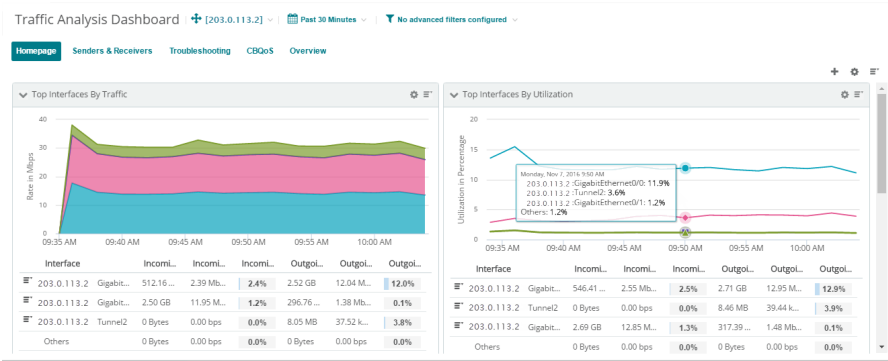This screenshot has width=888, height=361.
Task: Click the calendar icon for time range
Action: coord(292,19)
